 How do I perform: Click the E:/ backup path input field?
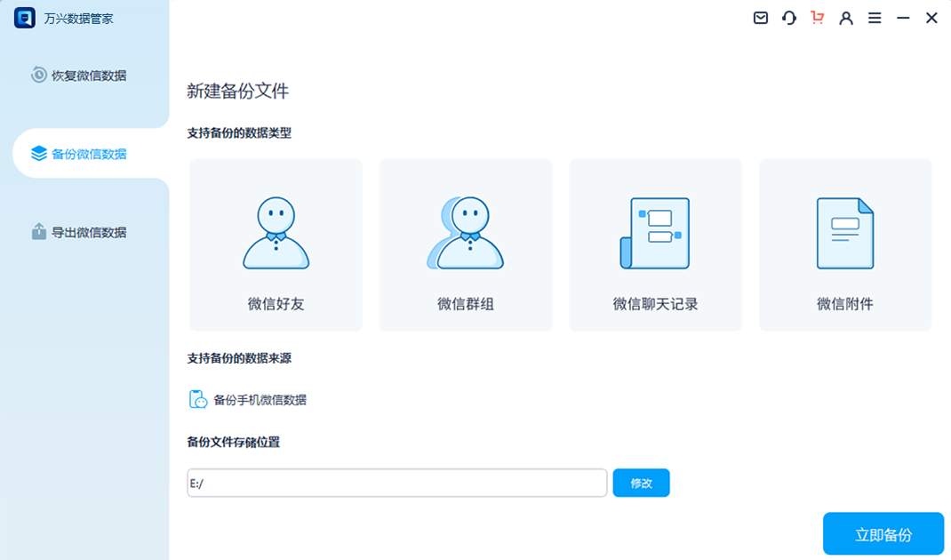[x=396, y=483]
